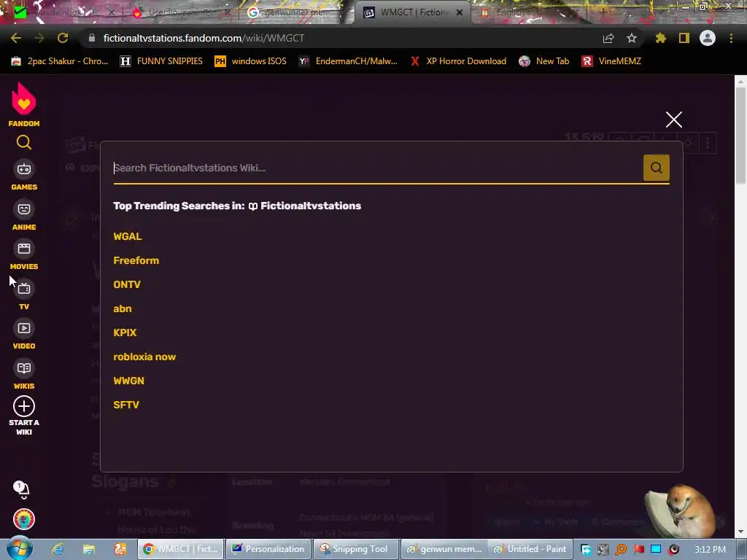Reload the page with refresh icon
This screenshot has width=747, height=560.
tap(63, 38)
